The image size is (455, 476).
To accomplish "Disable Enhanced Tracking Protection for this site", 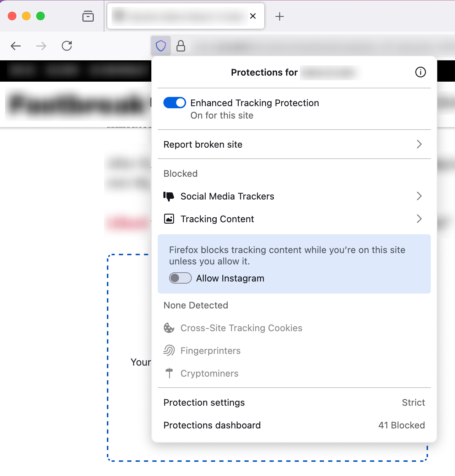I will coord(174,103).
